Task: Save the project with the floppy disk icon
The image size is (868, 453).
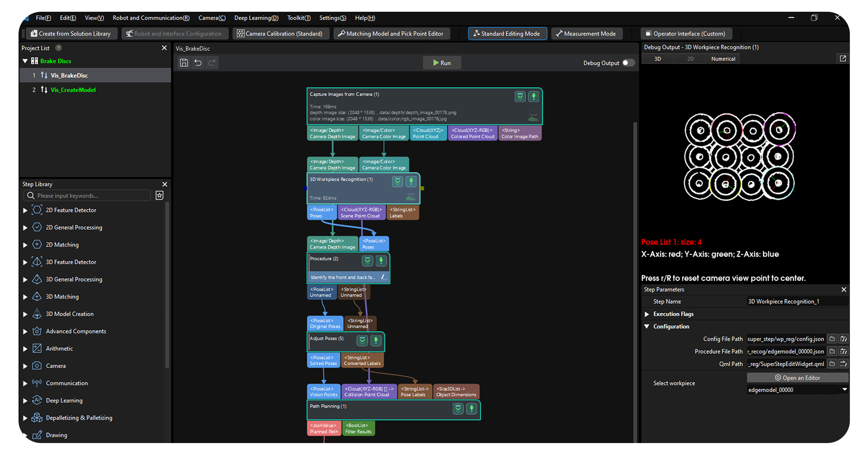Action: tap(184, 63)
